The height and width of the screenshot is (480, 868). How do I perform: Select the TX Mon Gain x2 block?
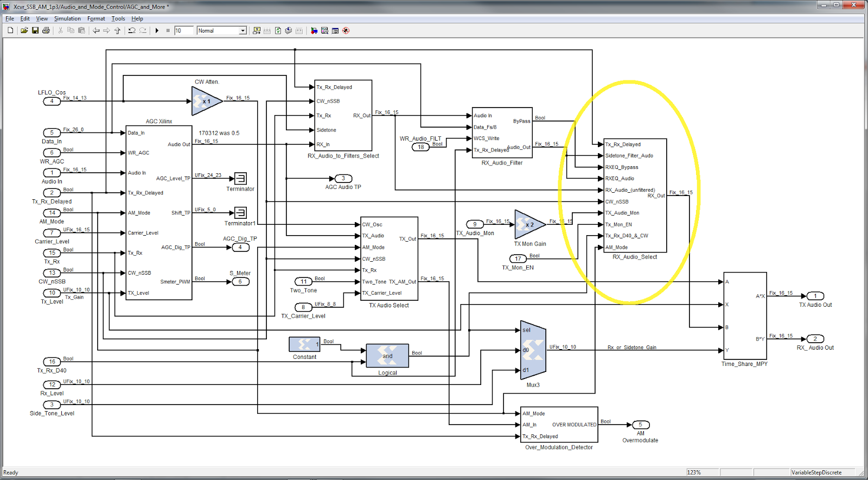click(x=529, y=224)
